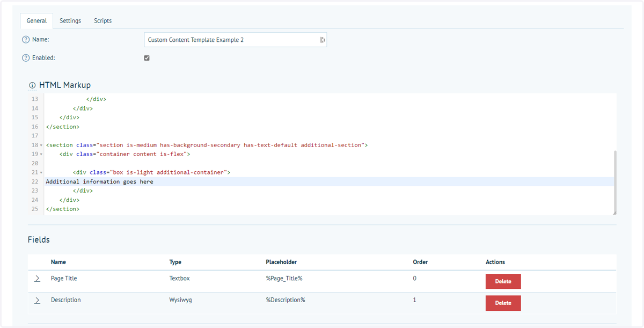Switch to the Scripts tab
The image size is (644, 328).
103,21
